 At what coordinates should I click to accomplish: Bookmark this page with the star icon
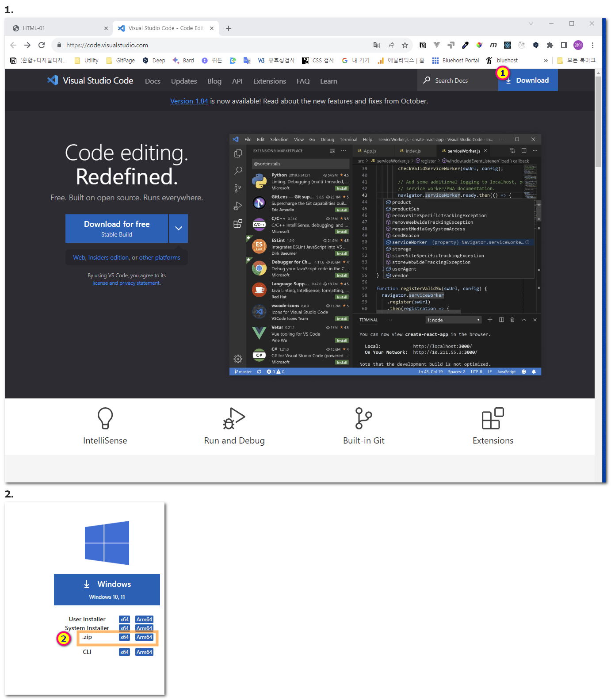click(x=405, y=45)
